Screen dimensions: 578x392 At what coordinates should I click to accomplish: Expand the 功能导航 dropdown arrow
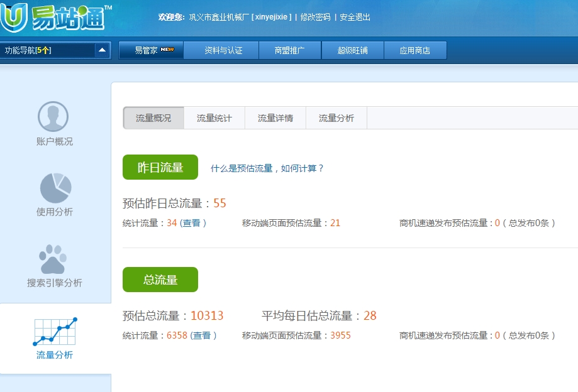coord(102,50)
